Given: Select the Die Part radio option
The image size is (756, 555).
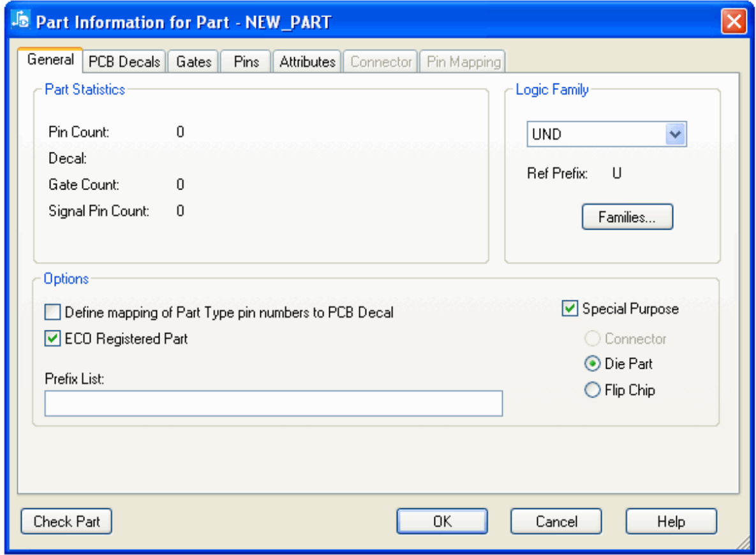Looking at the screenshot, I should (593, 364).
